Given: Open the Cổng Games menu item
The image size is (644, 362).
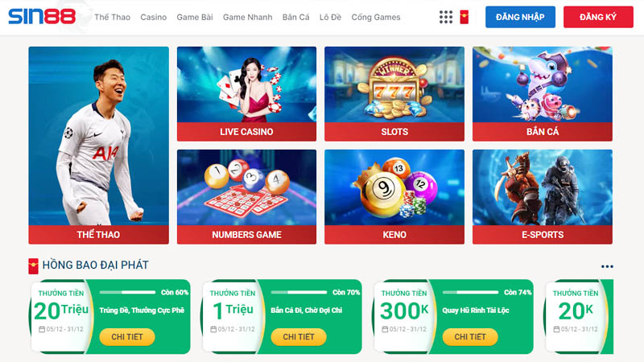Looking at the screenshot, I should coord(376,17).
